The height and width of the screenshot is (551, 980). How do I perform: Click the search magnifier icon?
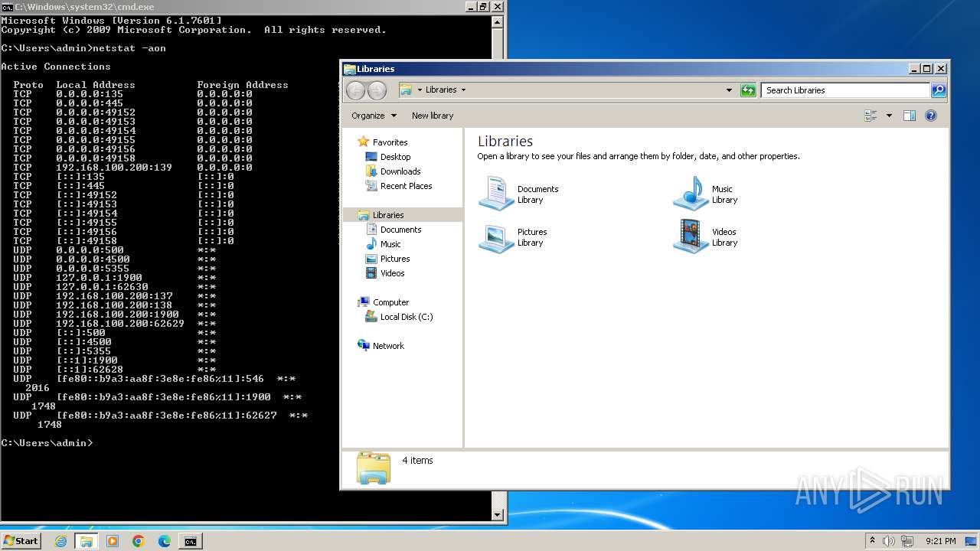(x=938, y=90)
